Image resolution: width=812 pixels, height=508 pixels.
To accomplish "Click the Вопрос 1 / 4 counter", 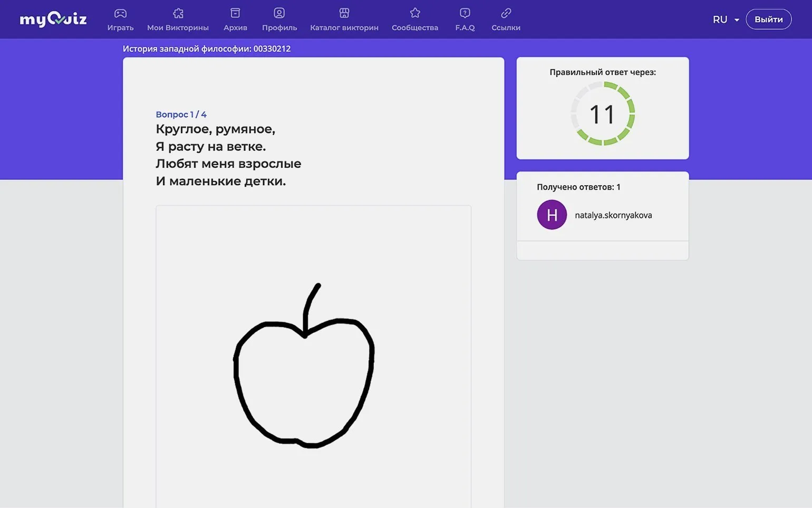I will (181, 114).
